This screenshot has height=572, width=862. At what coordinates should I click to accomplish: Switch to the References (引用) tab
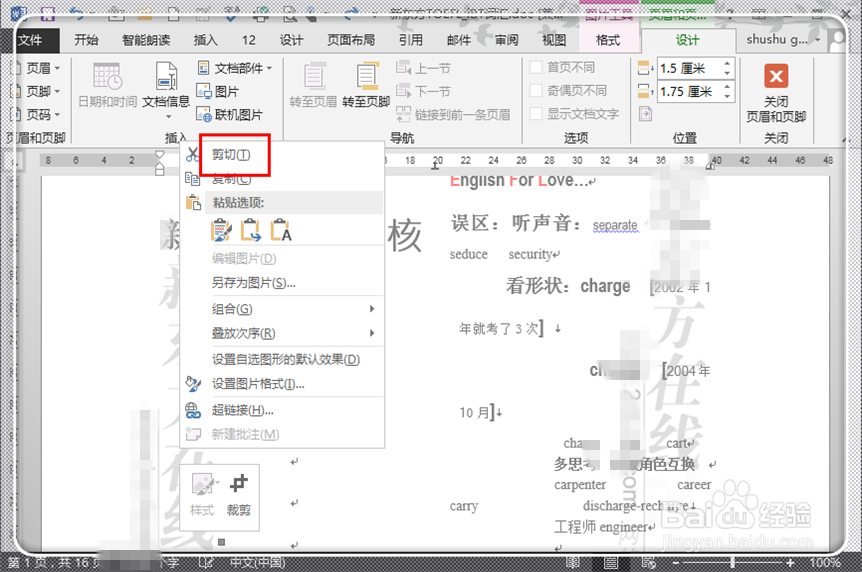(x=411, y=40)
